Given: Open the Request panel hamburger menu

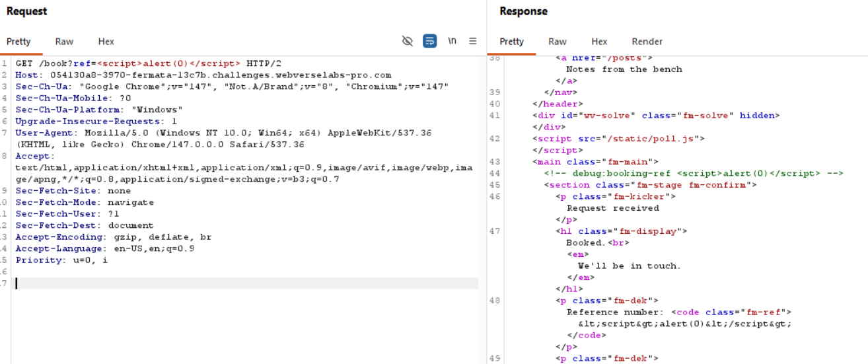Looking at the screenshot, I should tap(473, 41).
